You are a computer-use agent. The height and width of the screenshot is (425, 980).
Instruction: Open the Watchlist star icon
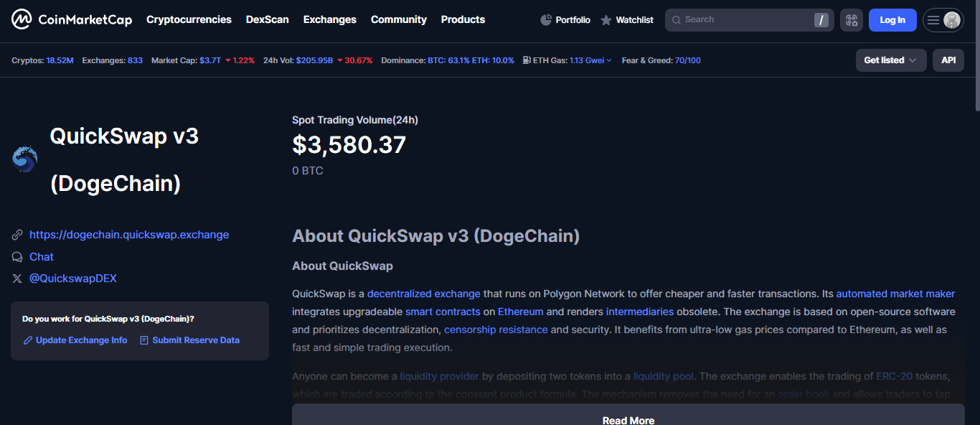[x=606, y=20]
